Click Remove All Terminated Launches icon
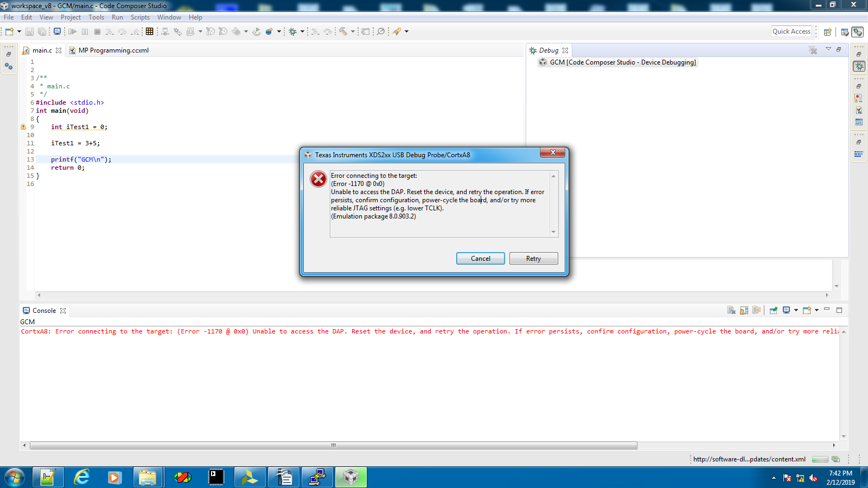The height and width of the screenshot is (488, 868). tap(813, 50)
